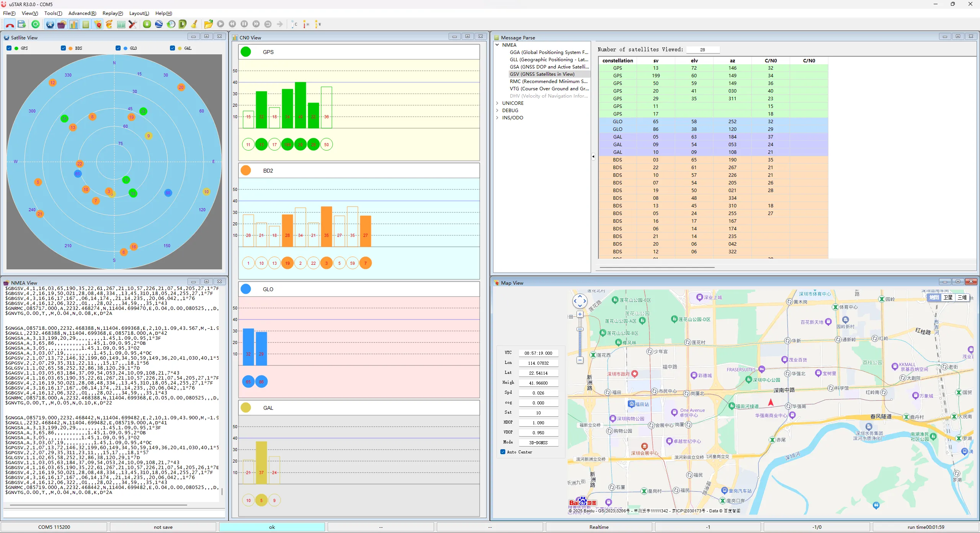The width and height of the screenshot is (980, 533).
Task: Click the wrench and screwdriver tools icon
Action: click(x=133, y=24)
